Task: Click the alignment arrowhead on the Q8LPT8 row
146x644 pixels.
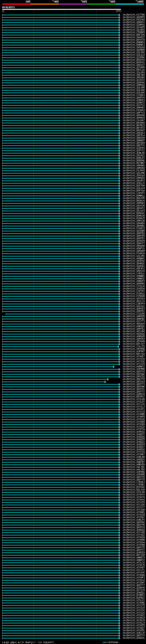Action: [108, 379]
